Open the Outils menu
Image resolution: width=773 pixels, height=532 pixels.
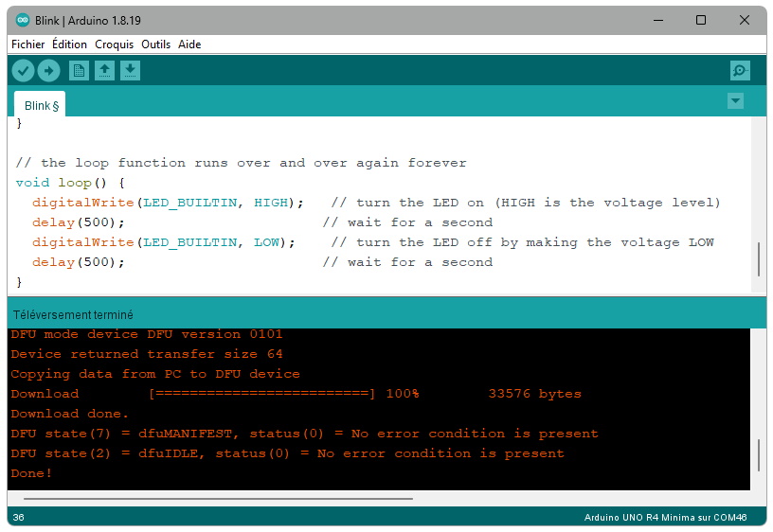pos(155,44)
